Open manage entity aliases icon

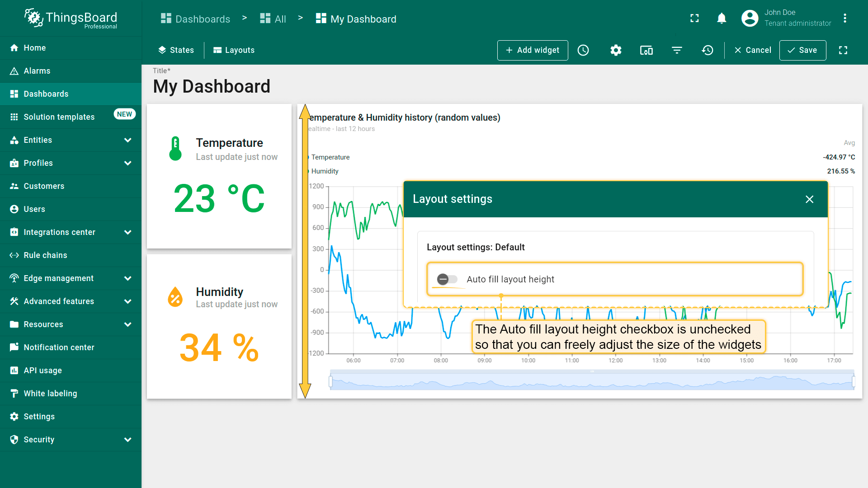pos(646,50)
